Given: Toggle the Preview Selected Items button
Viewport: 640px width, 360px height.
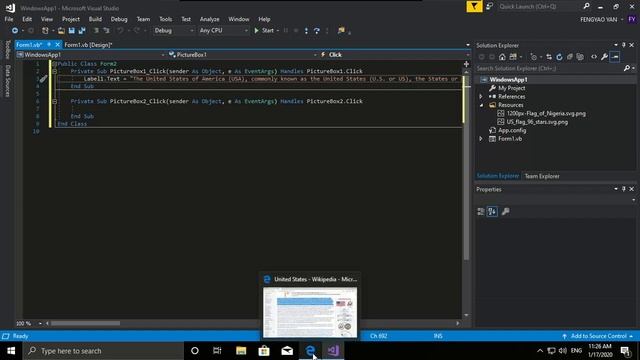Looking at the screenshot, I should 615,57.
